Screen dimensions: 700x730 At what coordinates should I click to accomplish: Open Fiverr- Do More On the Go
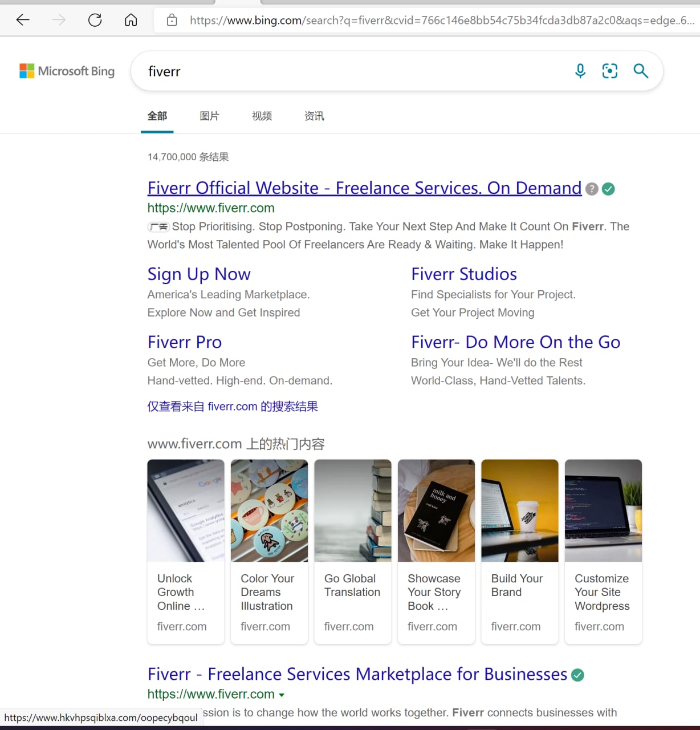click(x=516, y=342)
